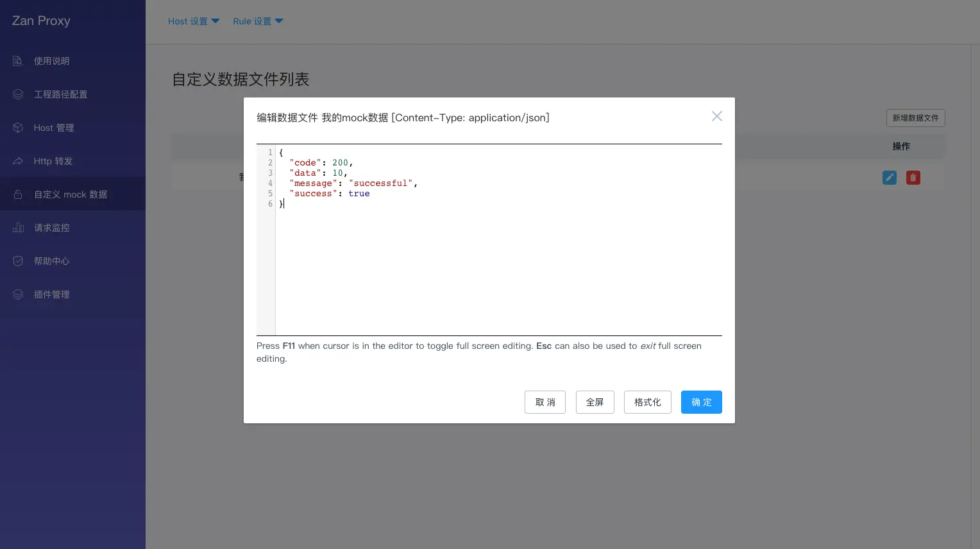This screenshot has width=980, height=549.
Task: Open Host 管理 via its cube icon
Action: click(x=18, y=128)
